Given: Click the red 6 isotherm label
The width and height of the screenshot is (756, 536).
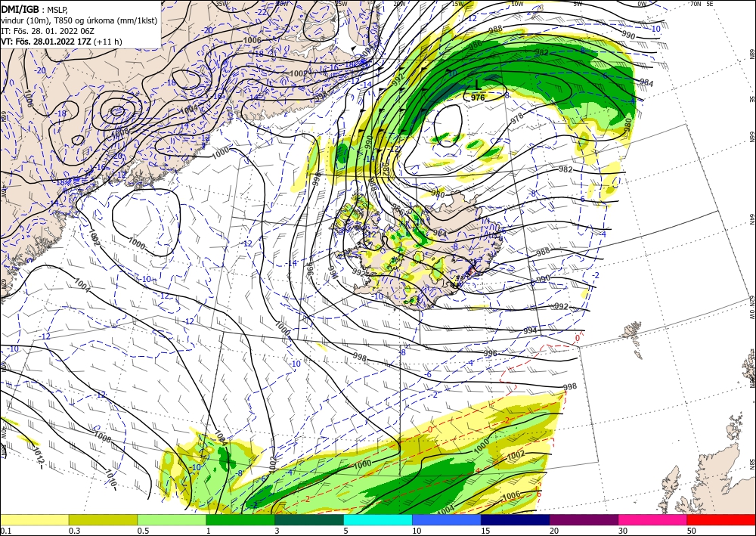Looking at the screenshot, I should click(x=539, y=494).
